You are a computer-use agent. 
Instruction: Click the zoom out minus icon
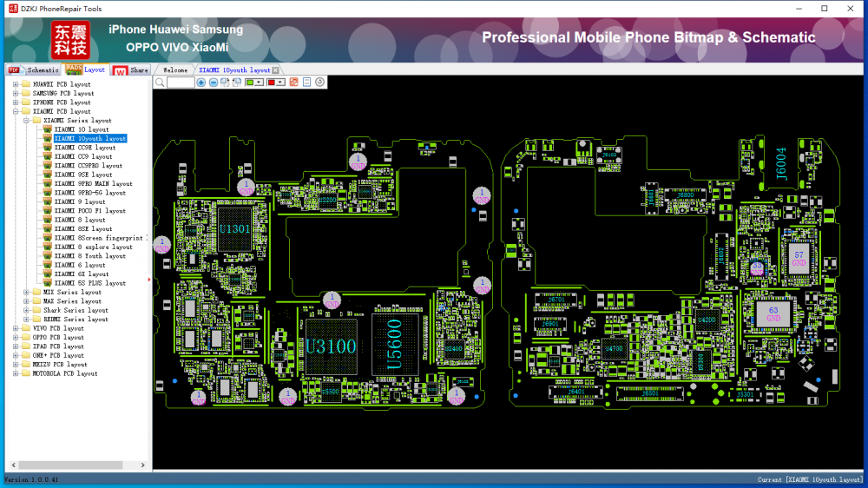coord(214,82)
